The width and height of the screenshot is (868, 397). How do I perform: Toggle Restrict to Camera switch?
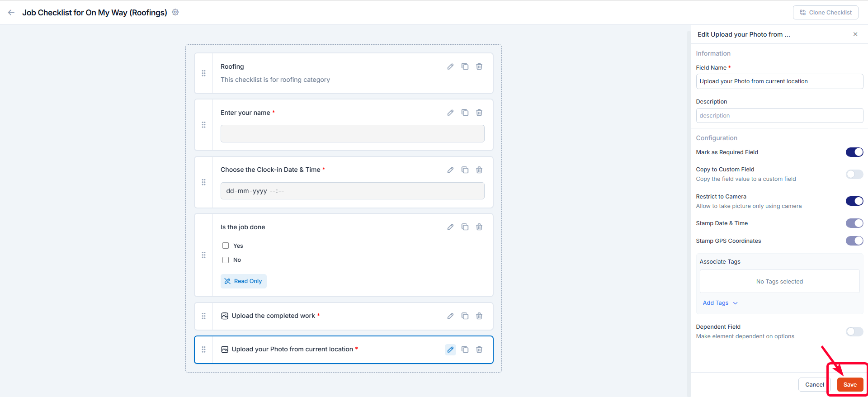pyautogui.click(x=854, y=201)
